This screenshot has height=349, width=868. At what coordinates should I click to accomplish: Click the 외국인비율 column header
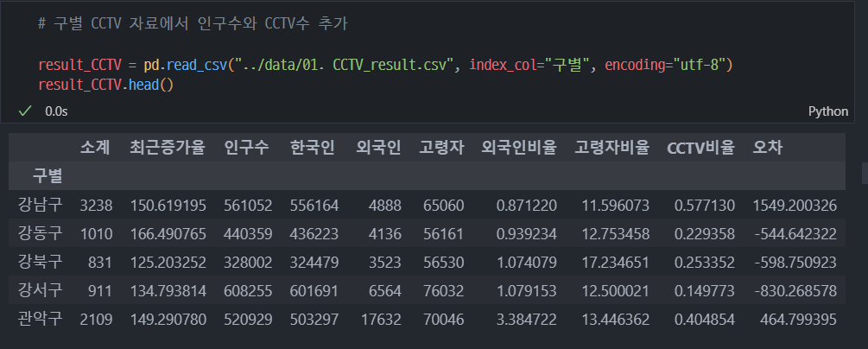click(x=519, y=148)
